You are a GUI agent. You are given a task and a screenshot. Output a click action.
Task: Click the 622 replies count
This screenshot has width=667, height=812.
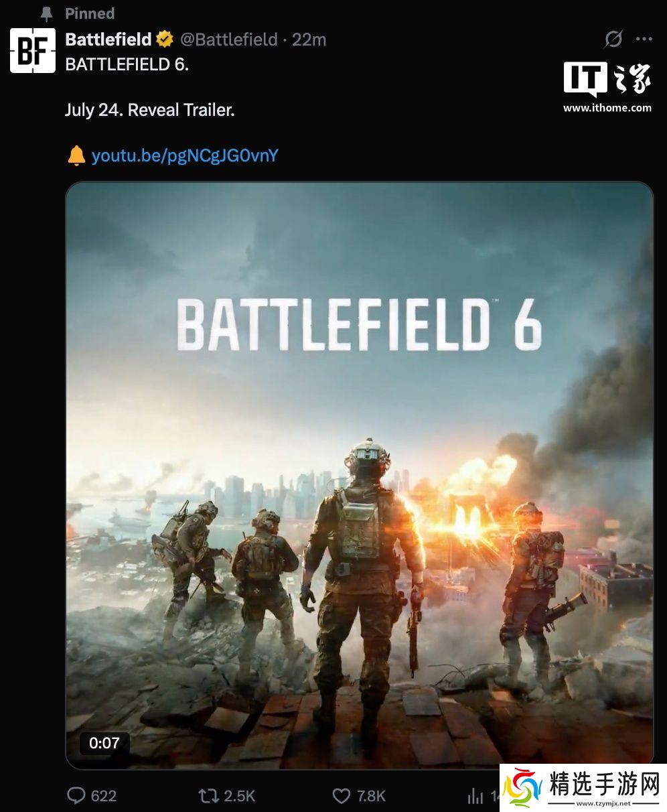(x=103, y=796)
